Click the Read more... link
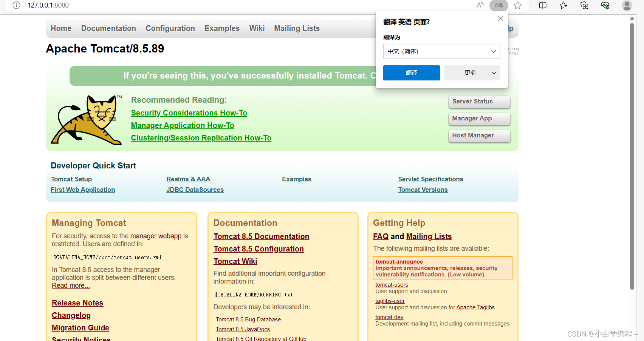 (x=71, y=285)
